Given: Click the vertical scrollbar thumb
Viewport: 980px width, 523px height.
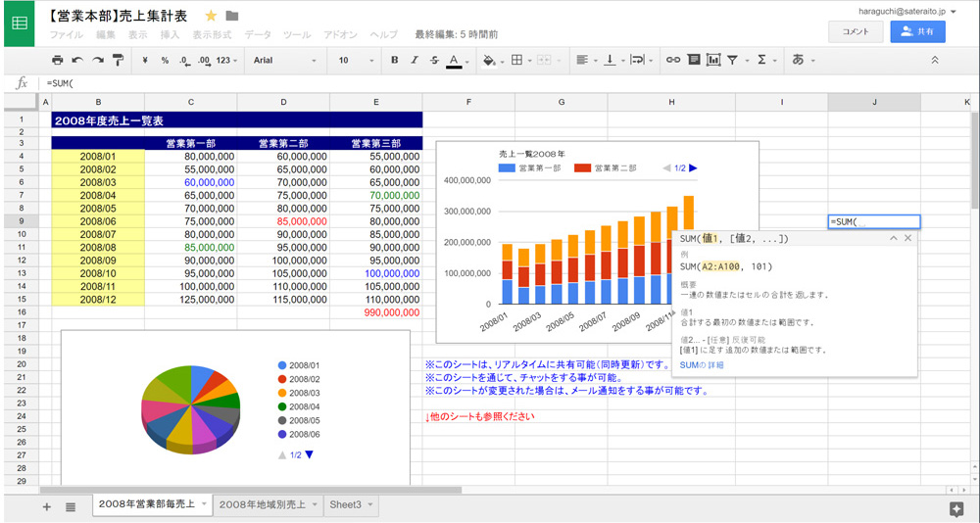Looking at the screenshot, I should click(975, 160).
